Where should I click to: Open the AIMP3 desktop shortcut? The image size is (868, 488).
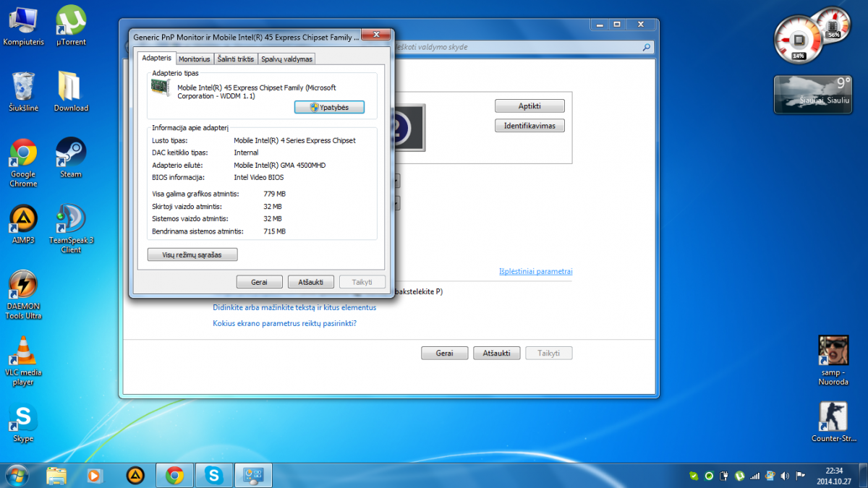point(23,224)
